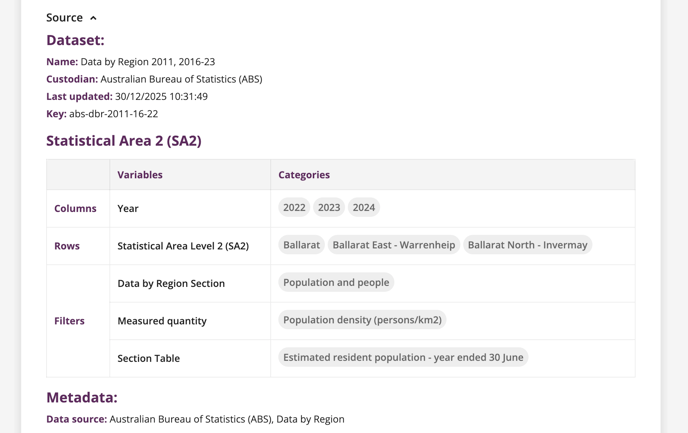The height and width of the screenshot is (433, 688).
Task: Click the Population and people chip
Action: [336, 283]
